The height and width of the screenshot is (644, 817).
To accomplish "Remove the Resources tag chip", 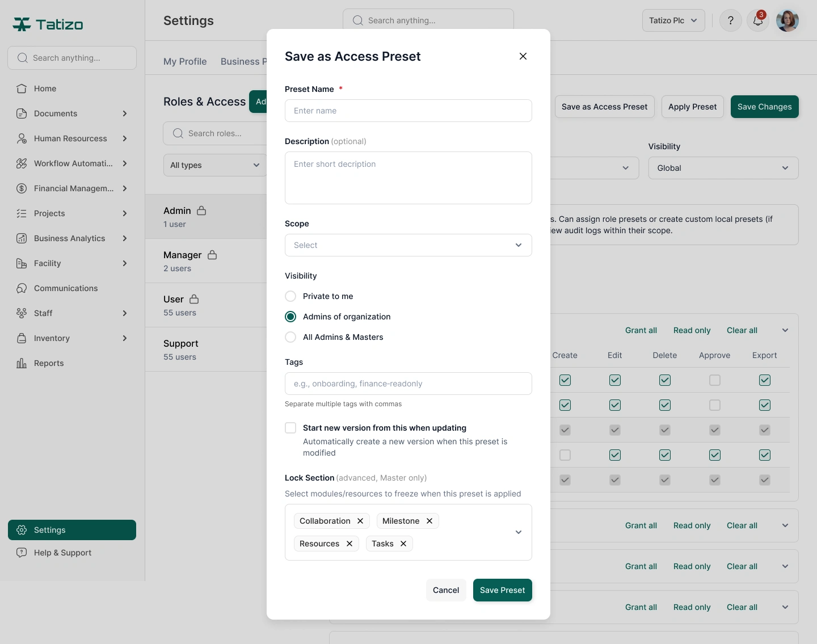I will (x=349, y=544).
